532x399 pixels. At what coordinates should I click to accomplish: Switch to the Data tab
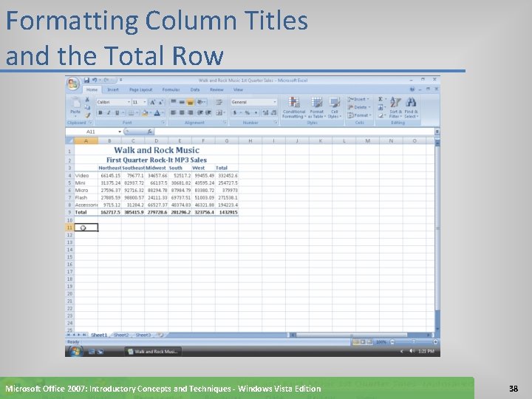[195, 90]
